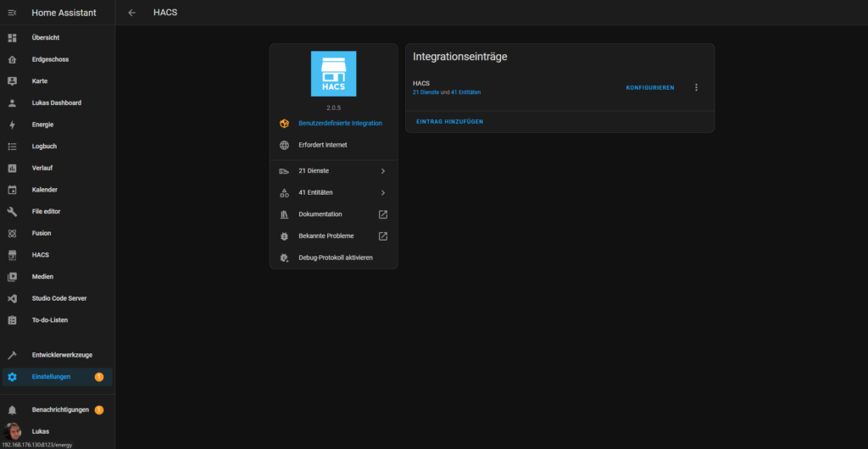
Task: Open the File editor wrench icon
Action: point(12,211)
